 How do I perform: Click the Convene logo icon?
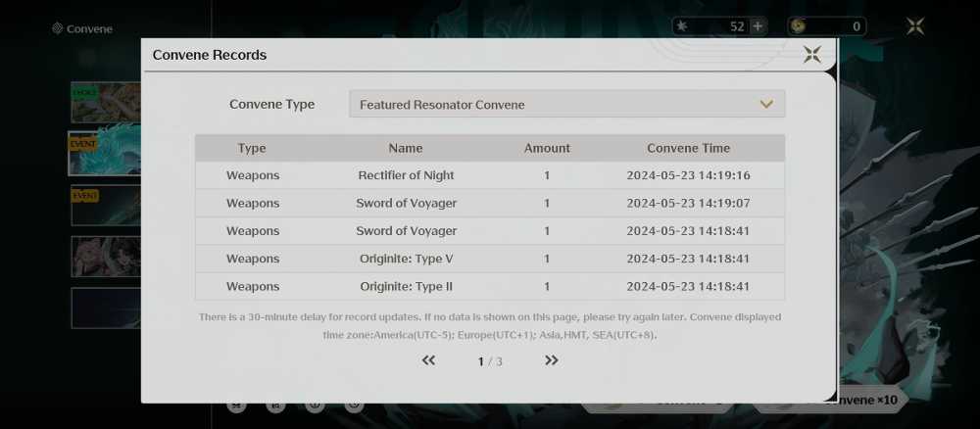pyautogui.click(x=58, y=28)
